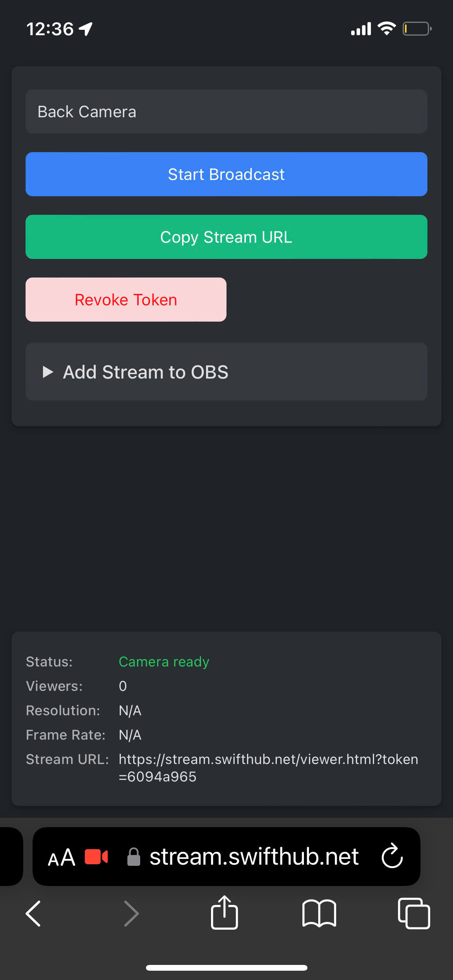Open the Safari share sheet icon

225,912
